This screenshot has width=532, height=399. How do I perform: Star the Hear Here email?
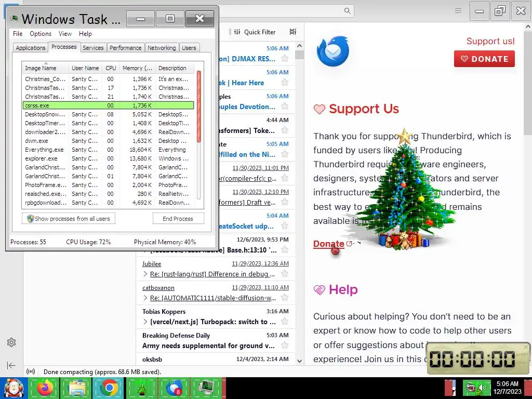[x=285, y=83]
